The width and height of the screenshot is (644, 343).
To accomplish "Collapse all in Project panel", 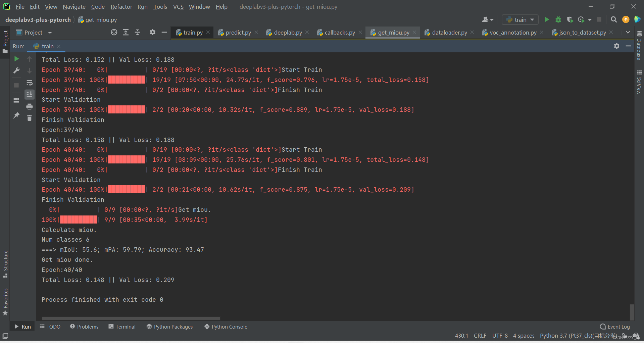I will tap(138, 32).
